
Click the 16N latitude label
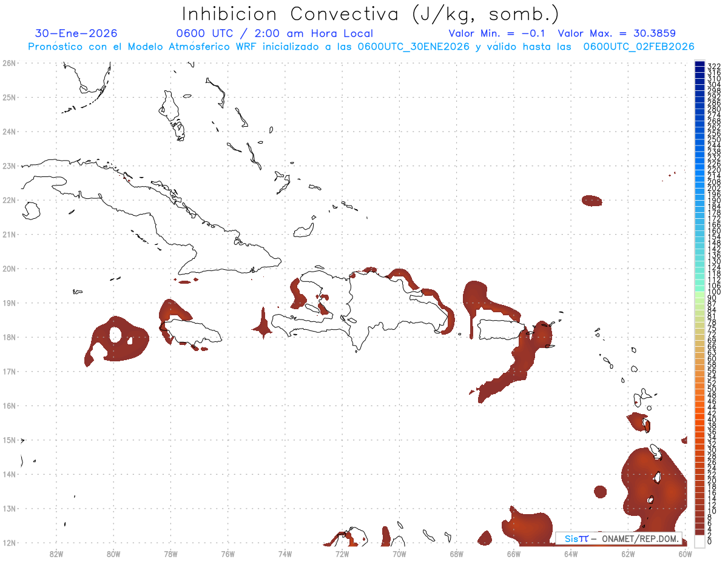(9, 406)
